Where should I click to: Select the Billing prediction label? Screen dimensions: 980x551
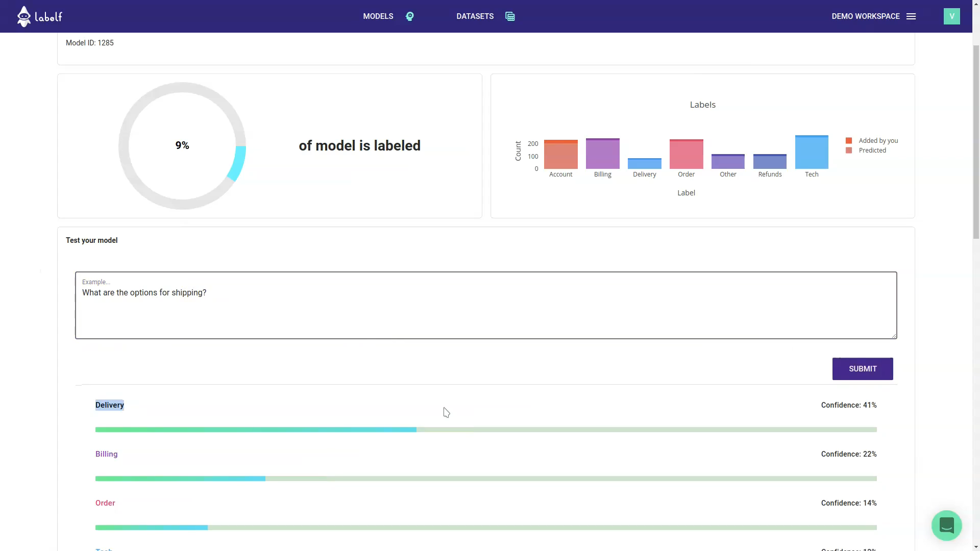point(106,454)
